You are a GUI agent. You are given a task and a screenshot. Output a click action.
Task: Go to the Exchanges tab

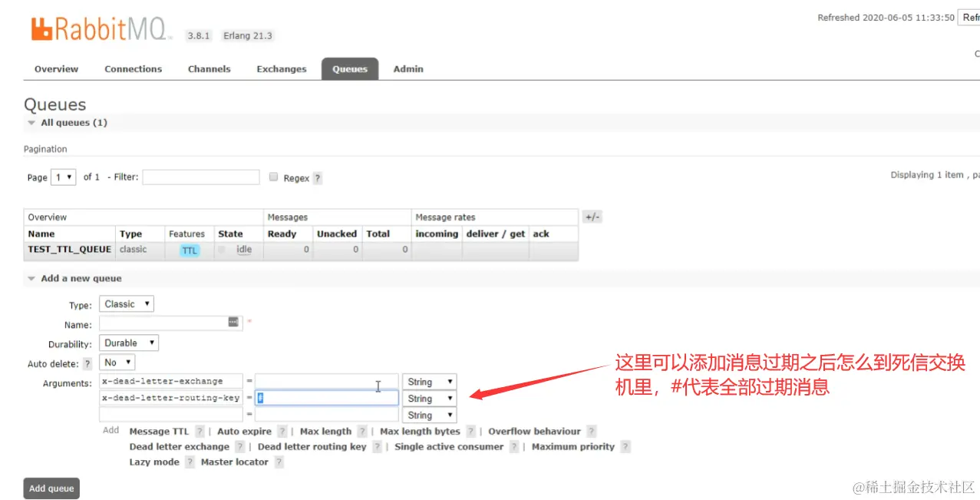click(282, 69)
